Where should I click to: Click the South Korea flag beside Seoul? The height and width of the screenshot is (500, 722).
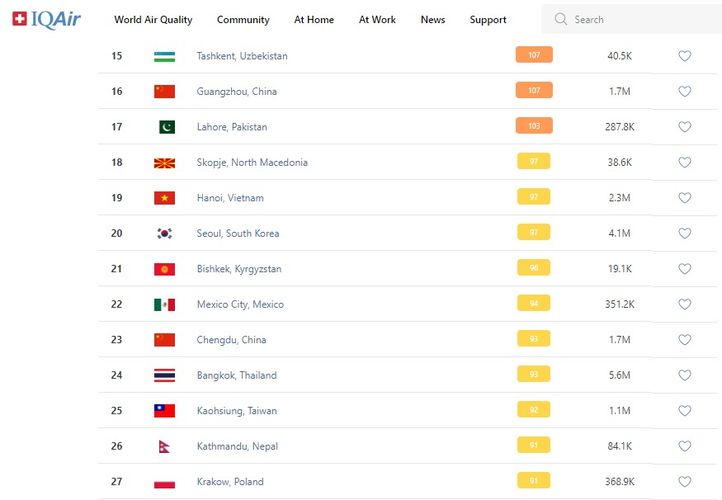[x=164, y=233]
